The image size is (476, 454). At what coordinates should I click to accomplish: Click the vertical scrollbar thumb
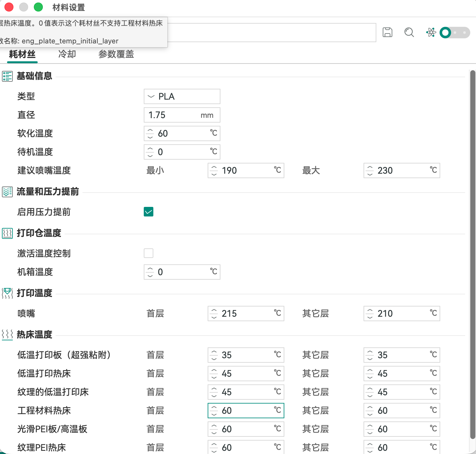point(473,254)
